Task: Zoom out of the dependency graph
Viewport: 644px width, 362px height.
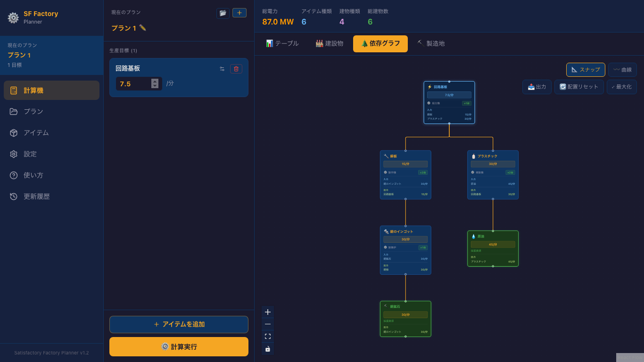Action: click(x=268, y=324)
